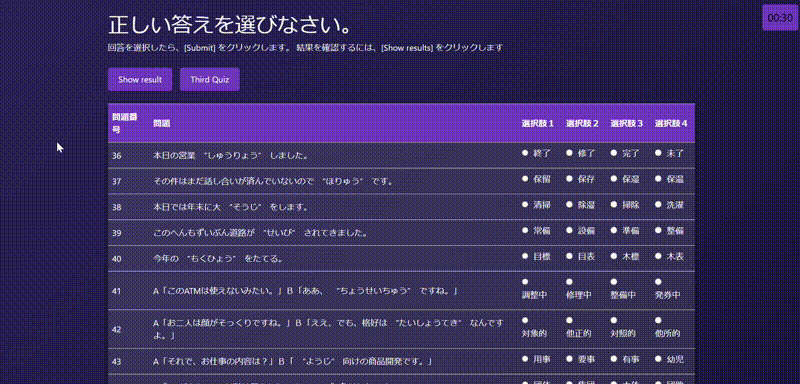Choose 除湿 for question 38
Screen dimensions: 800x384
click(569, 204)
